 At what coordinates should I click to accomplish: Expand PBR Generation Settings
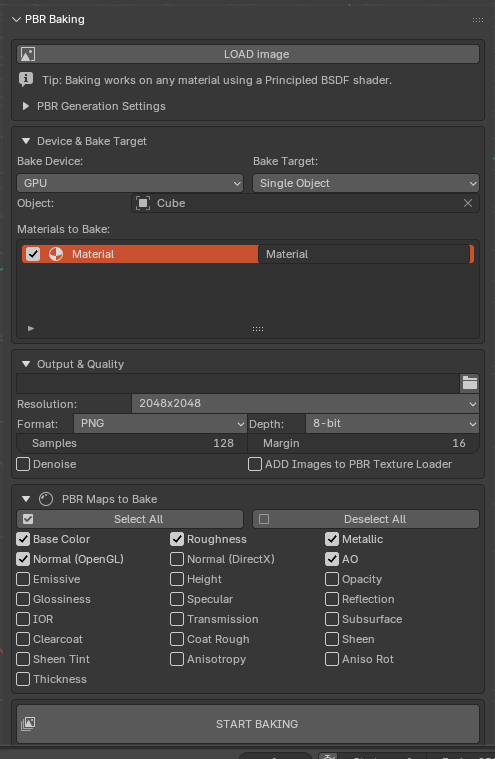(26, 106)
